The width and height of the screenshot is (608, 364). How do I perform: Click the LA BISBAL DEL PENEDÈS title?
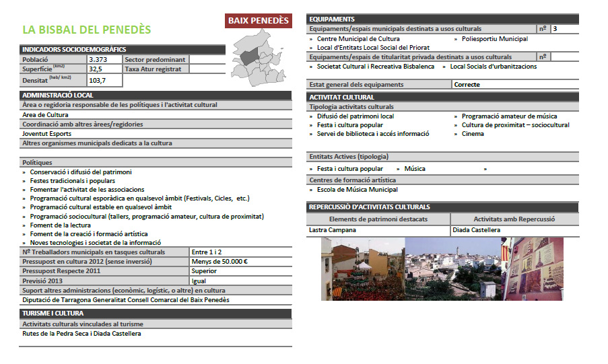[86, 30]
